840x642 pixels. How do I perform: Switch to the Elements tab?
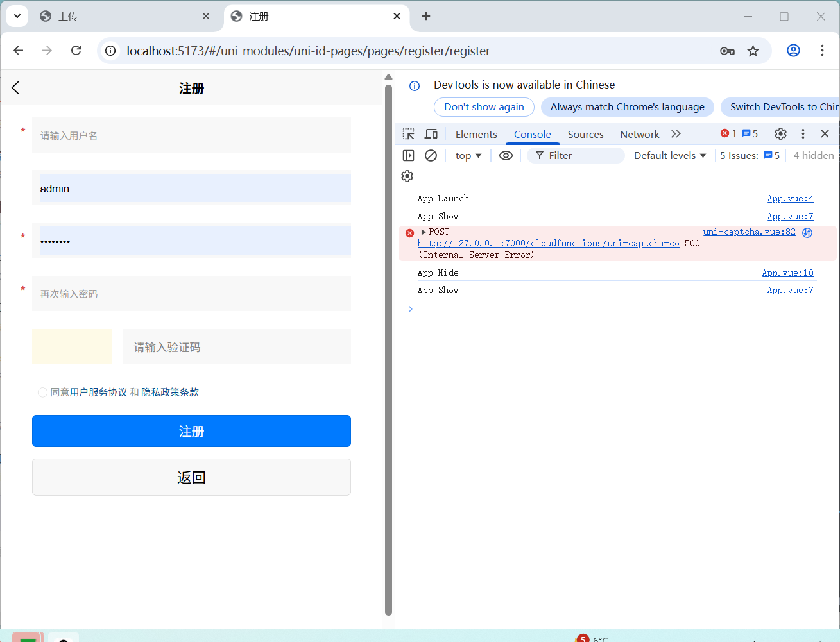476,134
